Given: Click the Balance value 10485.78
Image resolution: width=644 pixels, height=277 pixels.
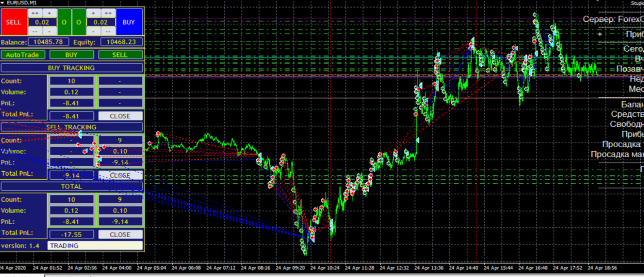Looking at the screenshot, I should [x=48, y=42].
